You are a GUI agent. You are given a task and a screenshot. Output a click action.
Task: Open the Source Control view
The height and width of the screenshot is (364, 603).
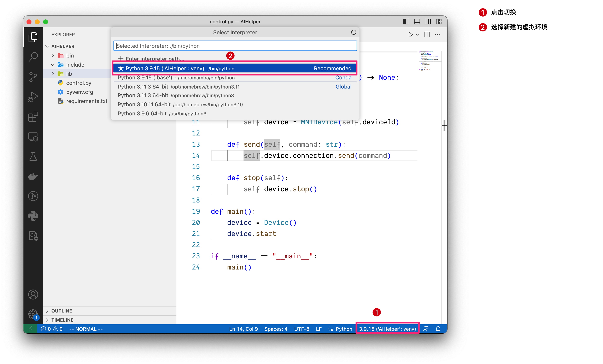click(x=33, y=77)
